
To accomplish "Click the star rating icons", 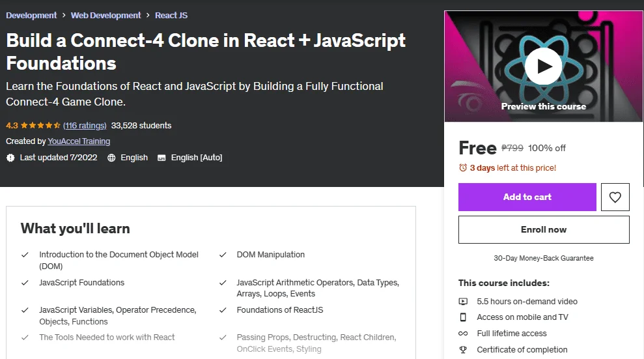I will click(40, 125).
